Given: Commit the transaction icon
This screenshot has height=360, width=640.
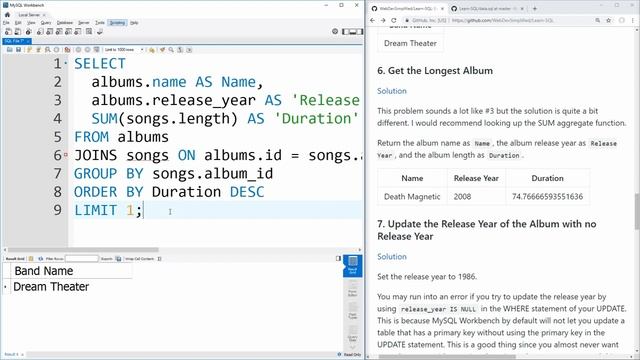Looking at the screenshot, I should click(78, 50).
